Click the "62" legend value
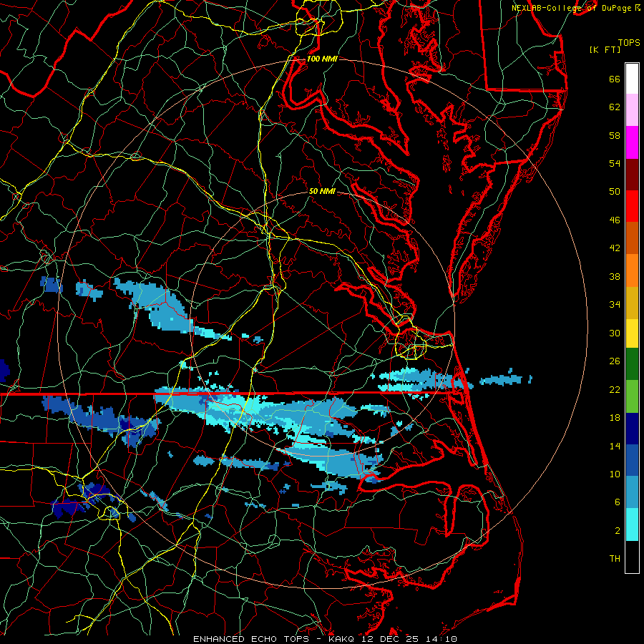This screenshot has height=644, width=644. click(615, 107)
